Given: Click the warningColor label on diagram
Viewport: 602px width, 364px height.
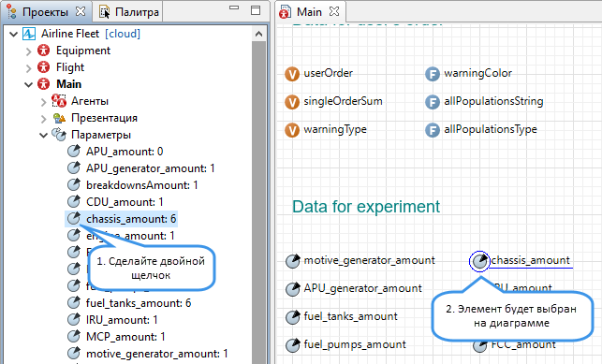Looking at the screenshot, I should (x=478, y=73).
